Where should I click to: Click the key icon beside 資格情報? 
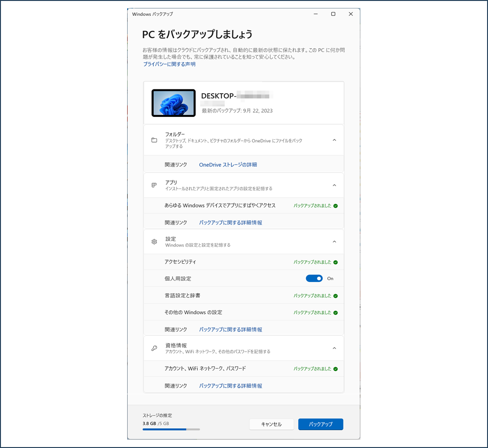154,348
